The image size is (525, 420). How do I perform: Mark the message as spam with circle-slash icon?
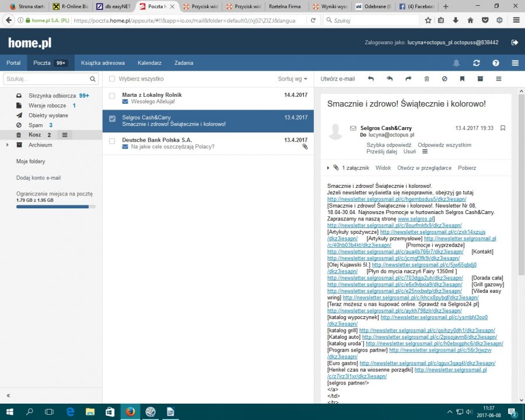[x=444, y=79]
